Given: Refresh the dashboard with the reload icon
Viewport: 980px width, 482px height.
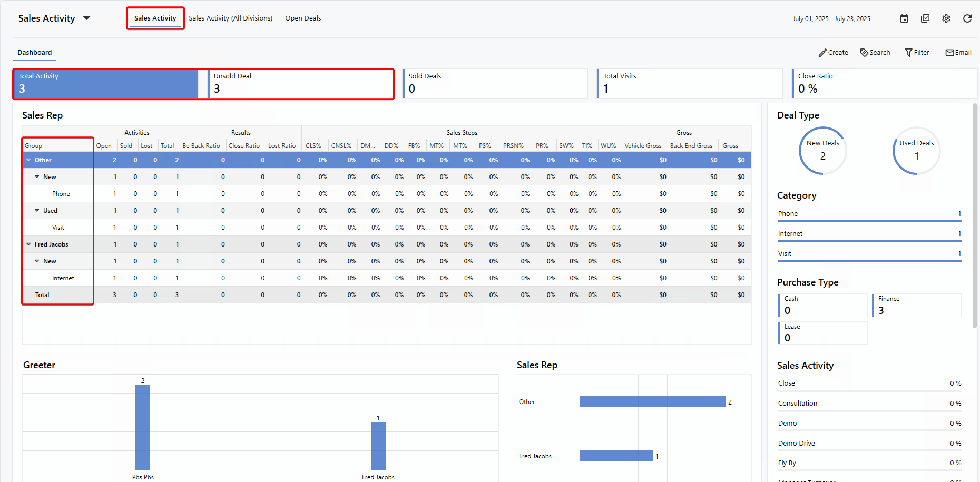Looking at the screenshot, I should click(967, 18).
